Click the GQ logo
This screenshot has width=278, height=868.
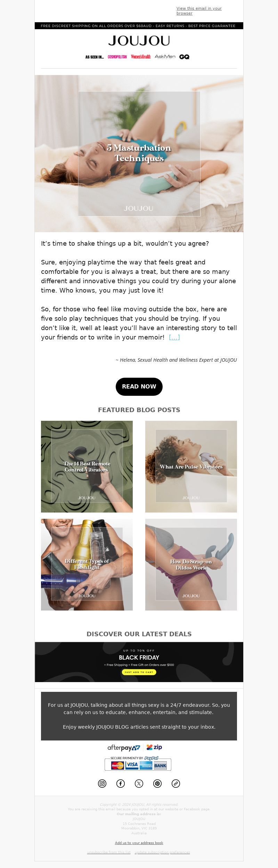pos(184,57)
